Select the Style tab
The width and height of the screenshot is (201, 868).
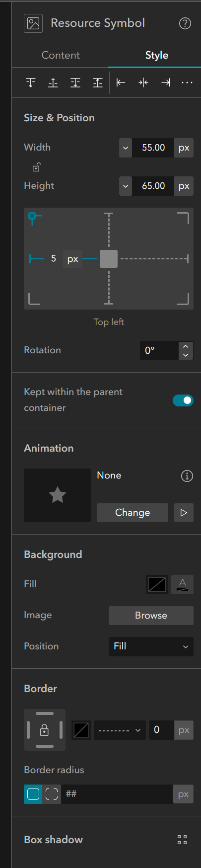point(157,55)
